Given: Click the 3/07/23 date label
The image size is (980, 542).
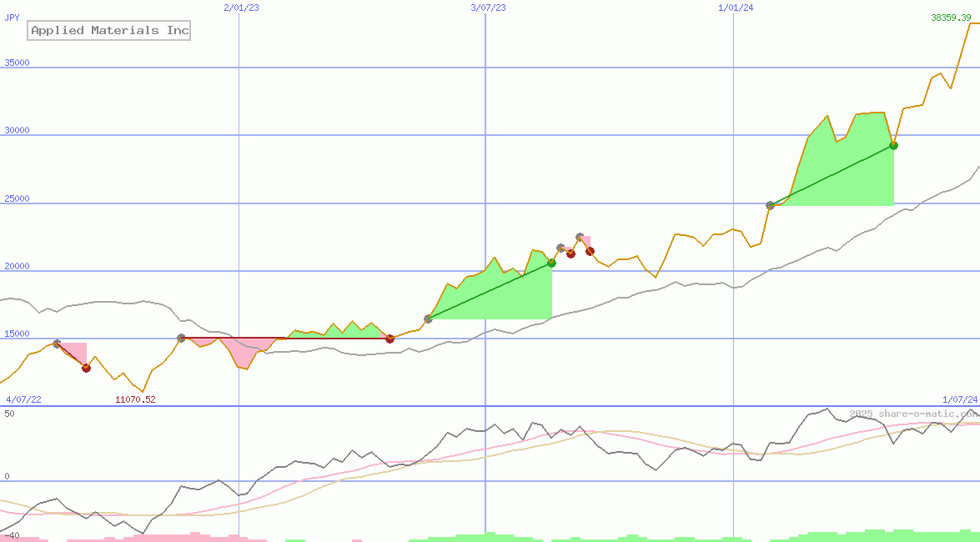Looking at the screenshot, I should (x=488, y=8).
